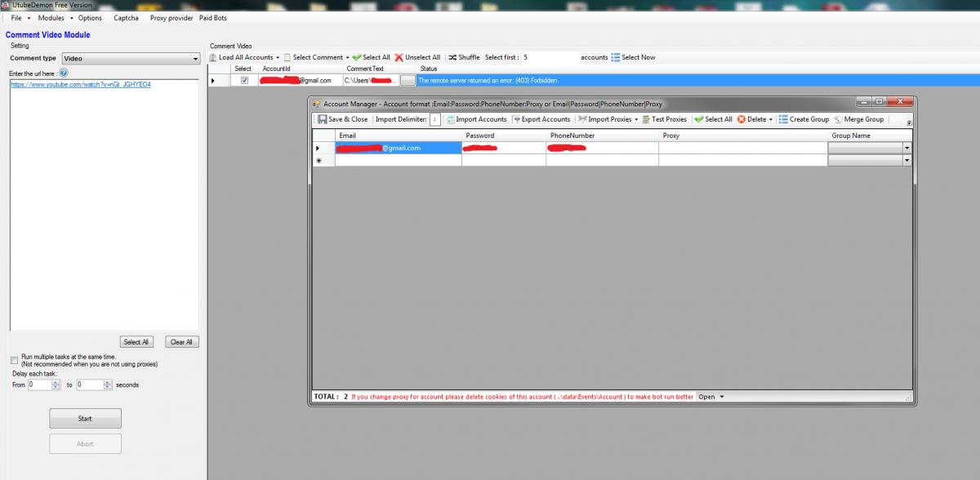
Task: Click the PhoneNumber column header
Action: pos(603,136)
